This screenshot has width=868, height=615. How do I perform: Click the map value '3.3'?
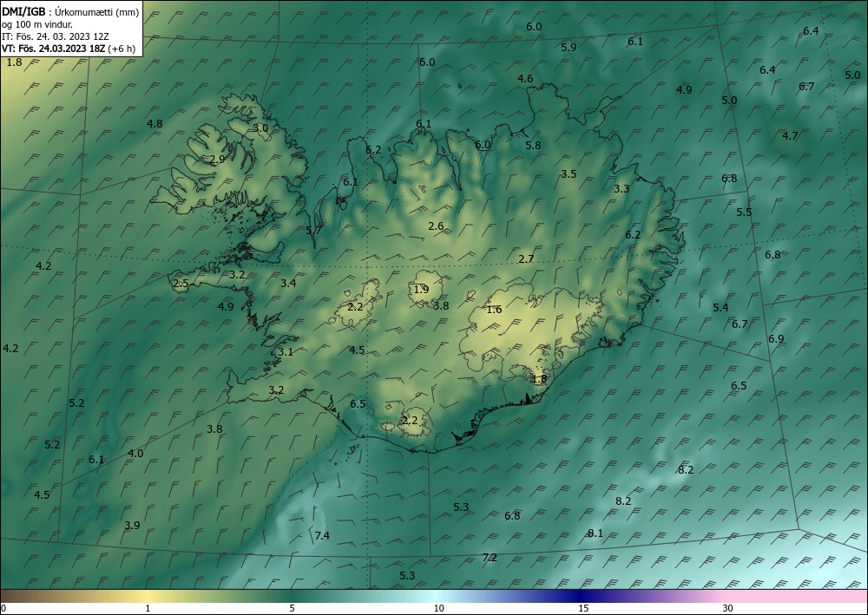[621, 188]
